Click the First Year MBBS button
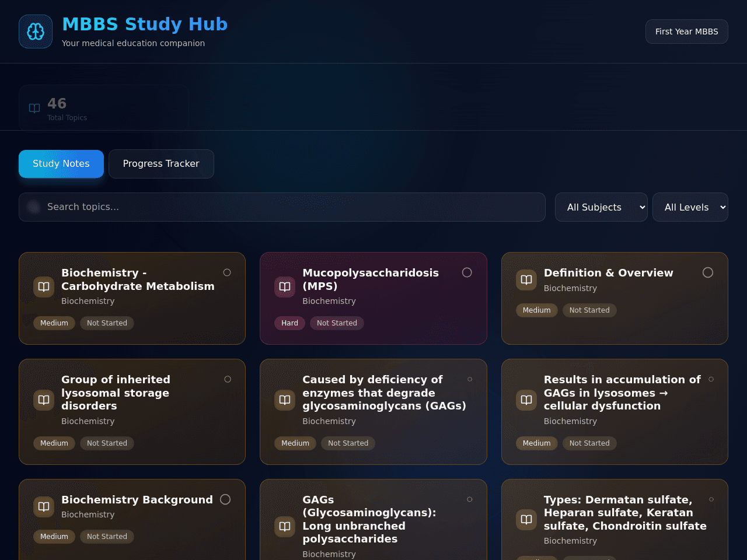 pyautogui.click(x=687, y=32)
